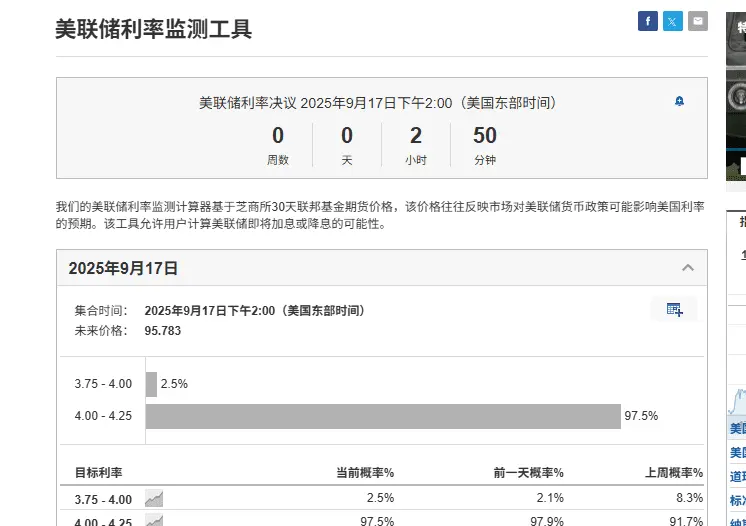Click the 2.5% probability bar
Viewport: 746px width, 526px height.
[x=151, y=384]
